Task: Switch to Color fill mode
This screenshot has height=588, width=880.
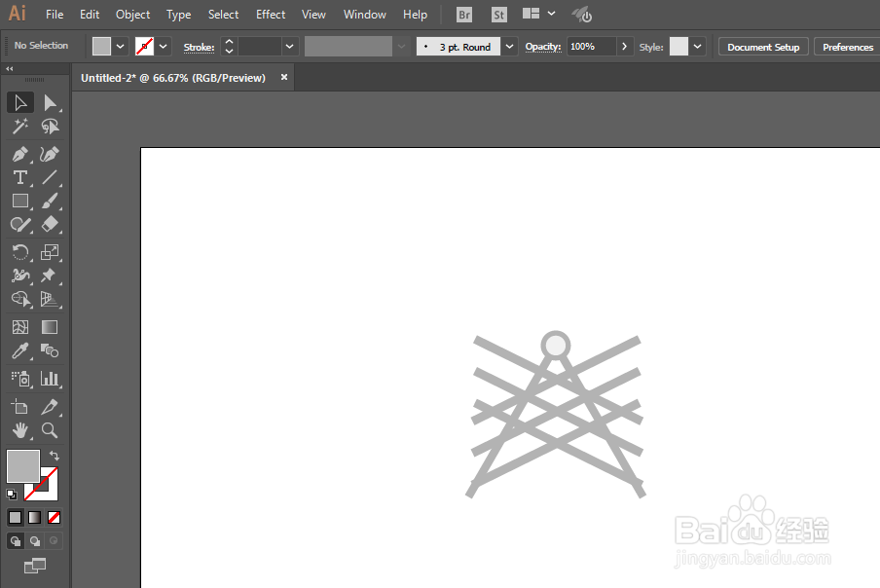Action: [16, 517]
